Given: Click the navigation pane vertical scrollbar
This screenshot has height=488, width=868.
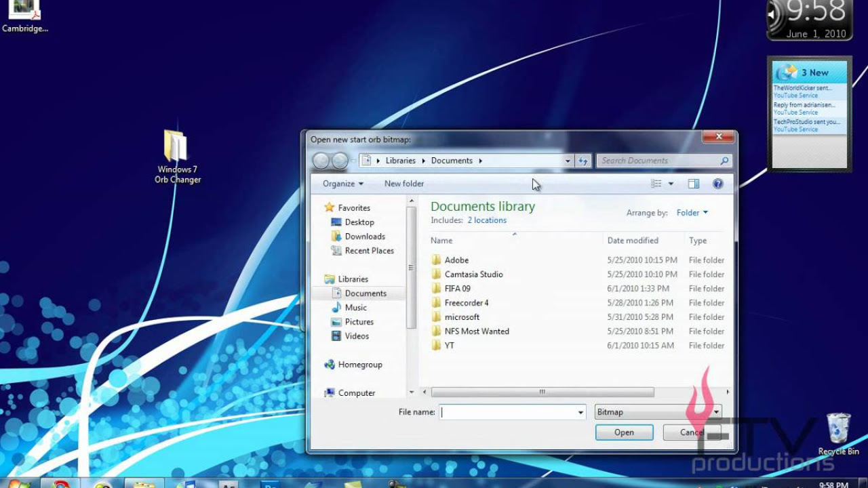Looking at the screenshot, I should point(411,267).
